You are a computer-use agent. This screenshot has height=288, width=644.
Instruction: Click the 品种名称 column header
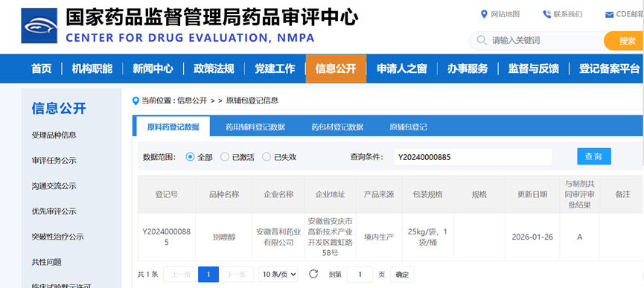tap(224, 194)
